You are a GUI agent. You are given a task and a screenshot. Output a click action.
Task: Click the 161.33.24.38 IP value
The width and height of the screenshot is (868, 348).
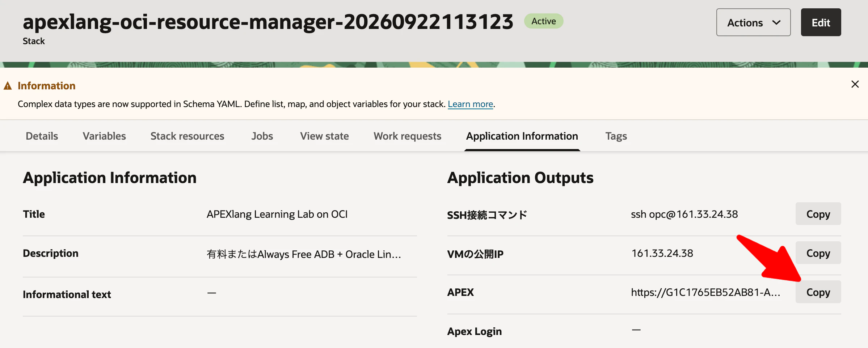tap(662, 253)
